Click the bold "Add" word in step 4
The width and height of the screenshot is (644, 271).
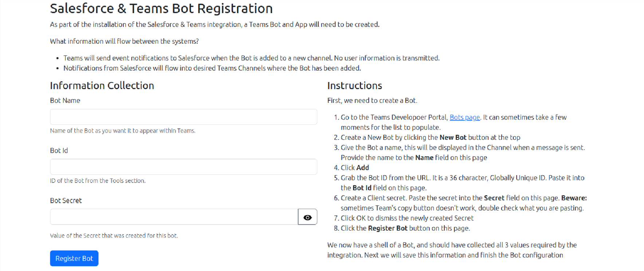[362, 168]
